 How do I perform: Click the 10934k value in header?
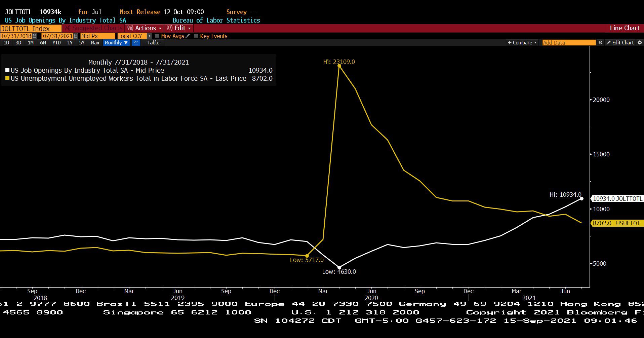click(50, 12)
